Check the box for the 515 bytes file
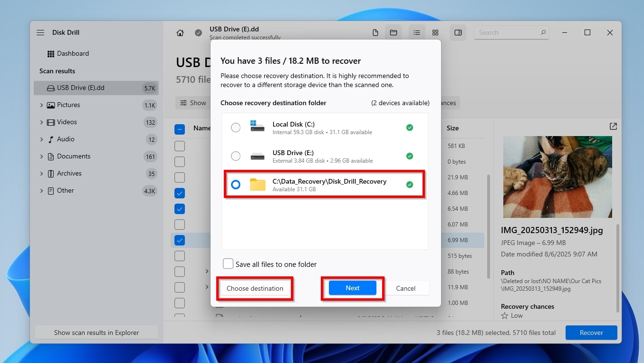The width and height of the screenshot is (644, 363). click(180, 256)
